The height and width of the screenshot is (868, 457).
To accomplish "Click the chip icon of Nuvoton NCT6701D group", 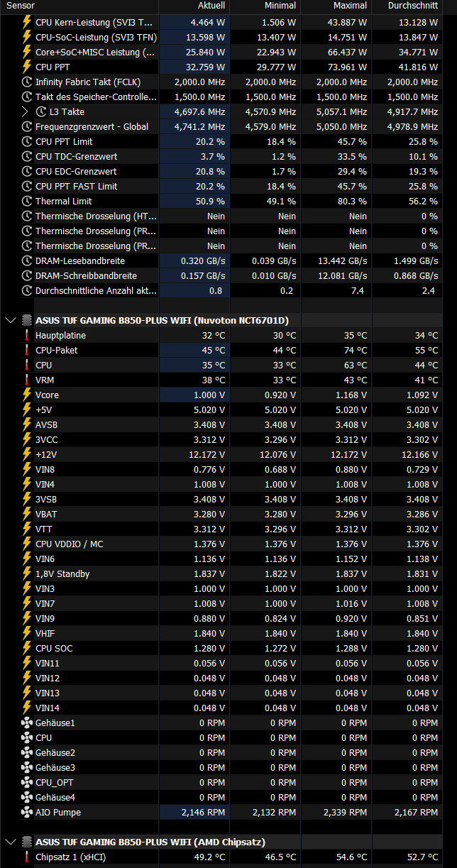I will [27, 320].
